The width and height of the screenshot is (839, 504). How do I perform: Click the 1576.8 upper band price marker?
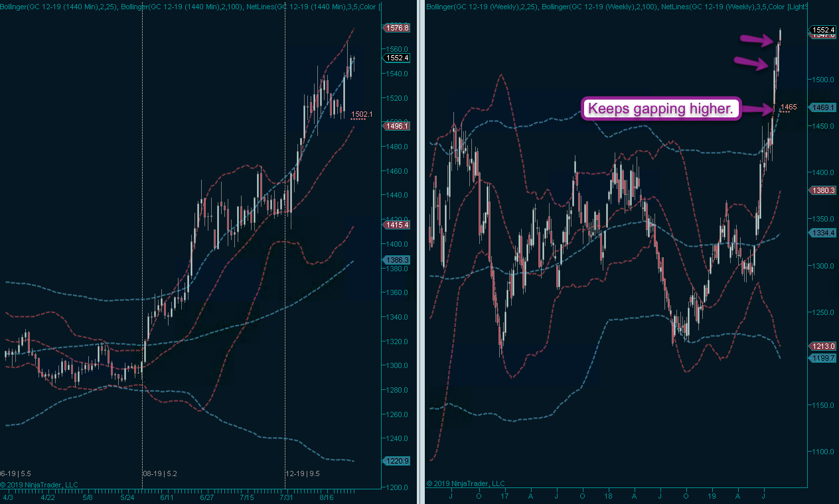[398, 28]
